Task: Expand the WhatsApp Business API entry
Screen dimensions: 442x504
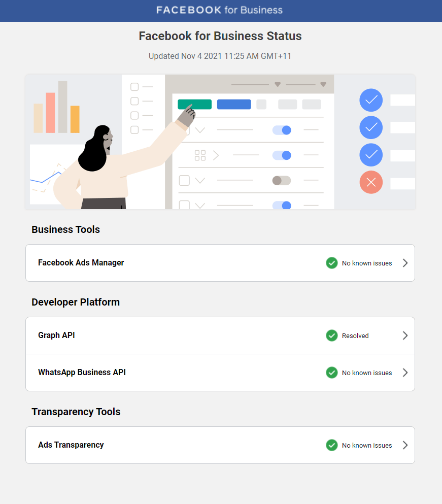Action: click(404, 373)
